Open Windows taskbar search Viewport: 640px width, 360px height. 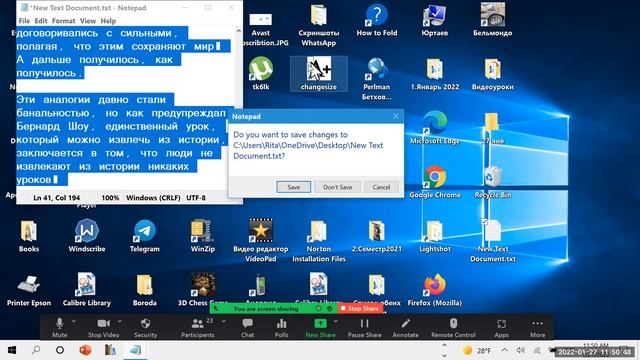pyautogui.click(x=36, y=350)
